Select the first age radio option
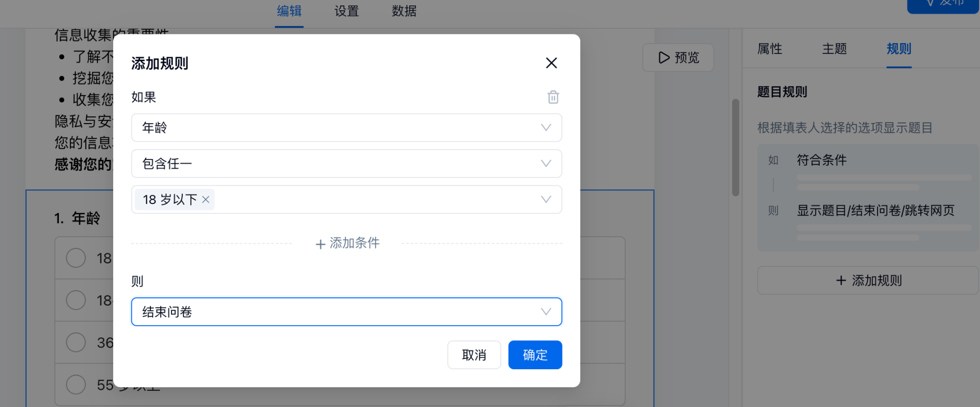The image size is (980, 407). pyautogui.click(x=76, y=258)
